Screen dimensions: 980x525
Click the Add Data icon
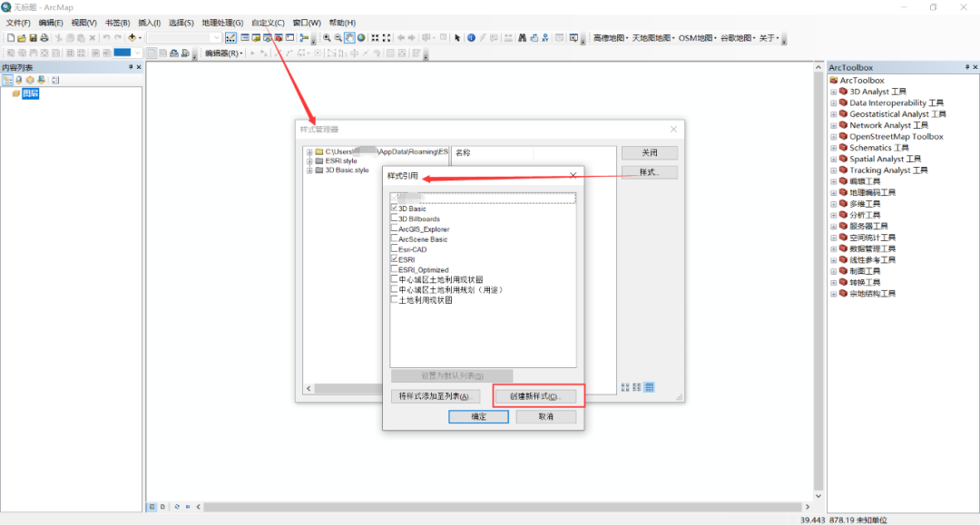click(132, 38)
